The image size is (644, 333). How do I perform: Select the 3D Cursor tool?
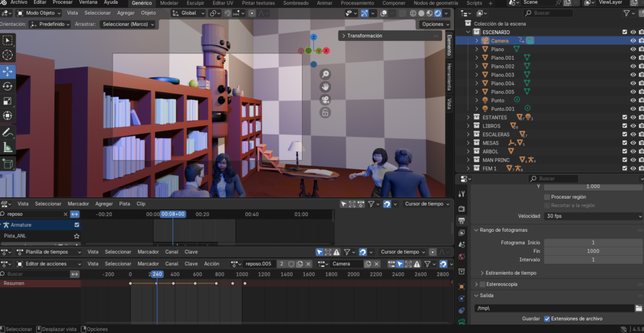click(8, 55)
